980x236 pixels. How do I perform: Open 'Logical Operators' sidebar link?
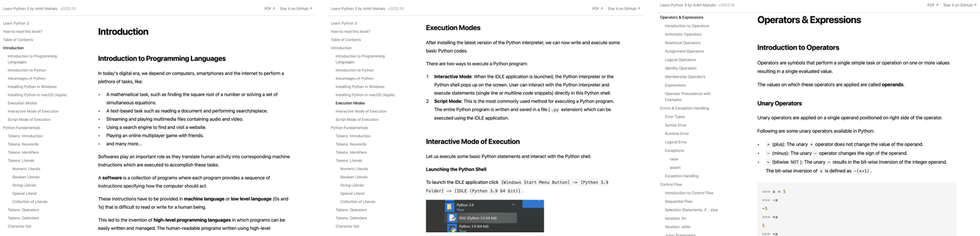point(680,60)
